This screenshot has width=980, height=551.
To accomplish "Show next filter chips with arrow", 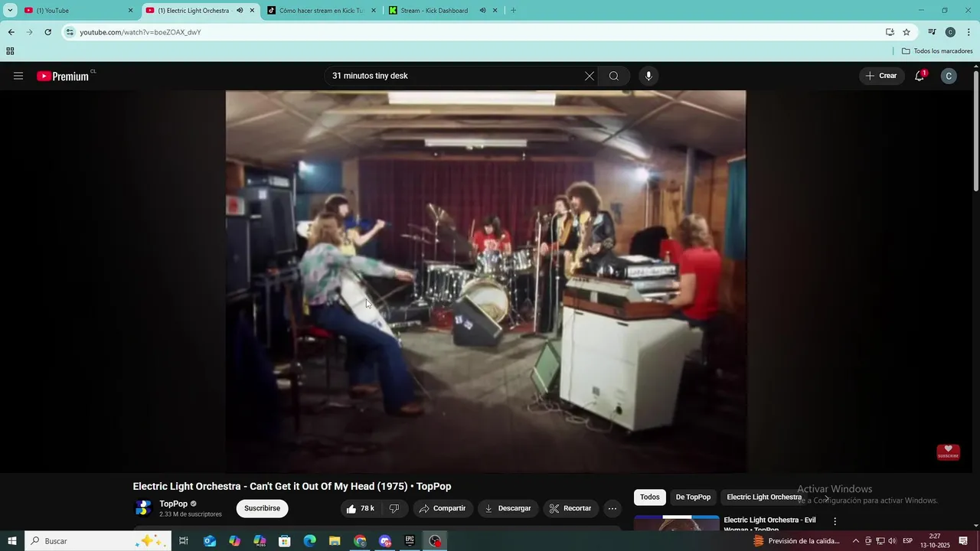I will coord(826,497).
